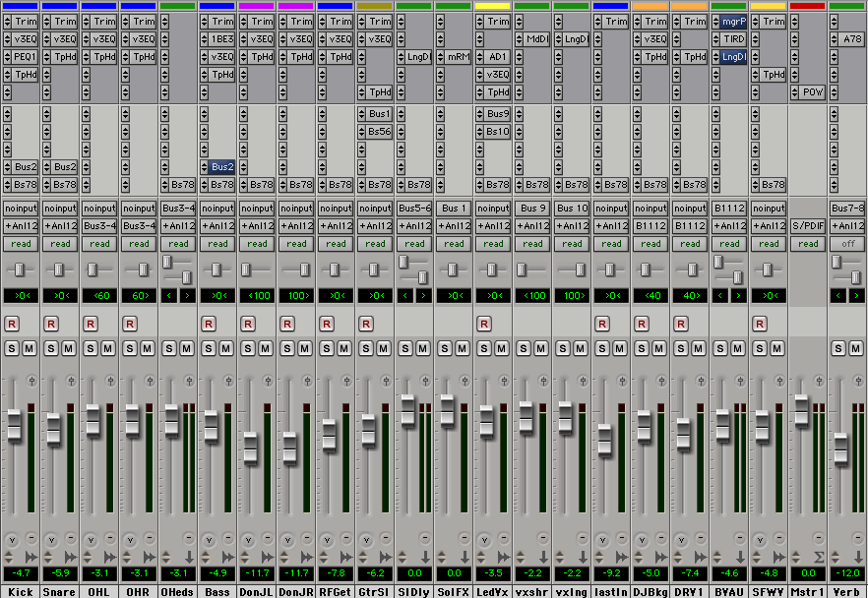Image resolution: width=868 pixels, height=598 pixels.
Task: Open the OHL track Bus3-4 output selector
Action: [99, 225]
